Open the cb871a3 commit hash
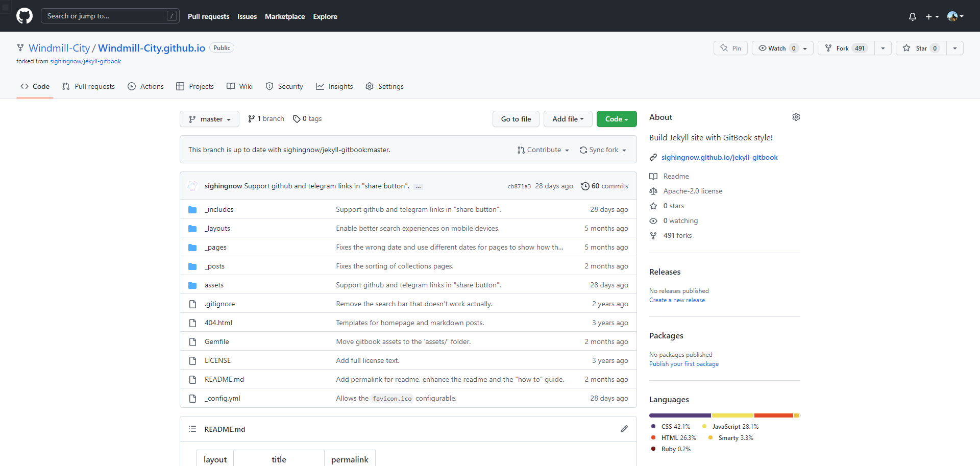Screen dimensions: 980x466 pos(519,186)
